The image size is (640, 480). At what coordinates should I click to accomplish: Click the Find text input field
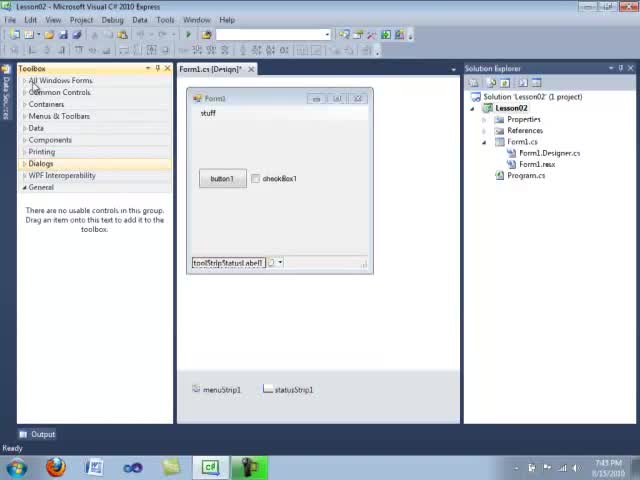(x=270, y=35)
